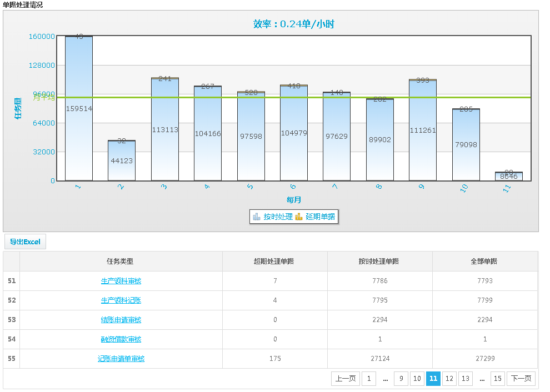The width and height of the screenshot is (550, 392).
Task: Click the blue 按时处理 legend icon
Action: click(x=256, y=217)
